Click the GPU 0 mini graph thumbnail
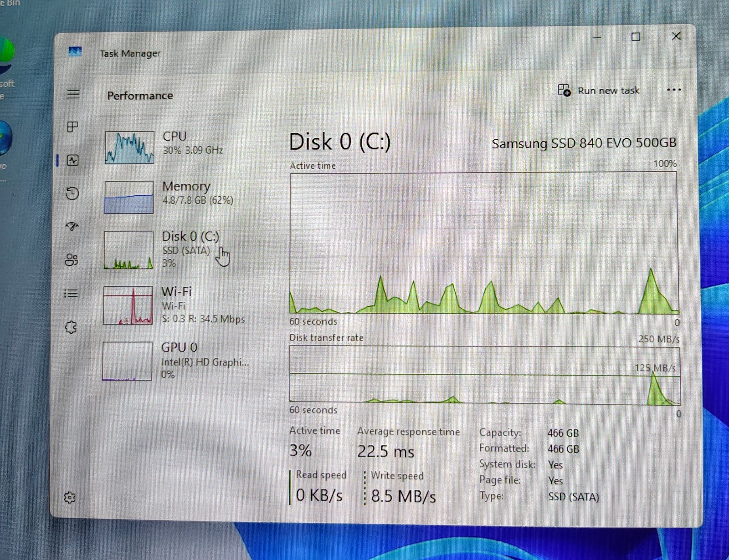This screenshot has height=560, width=729. pos(127,361)
